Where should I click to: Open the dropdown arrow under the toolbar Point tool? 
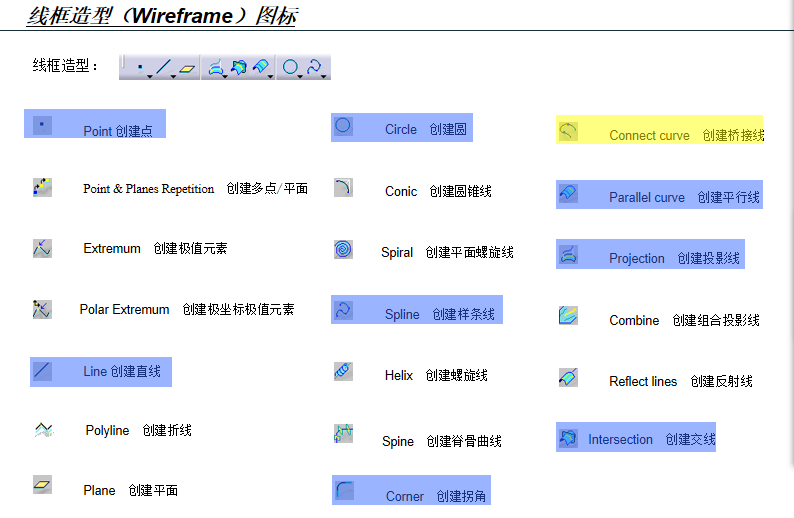click(150, 76)
